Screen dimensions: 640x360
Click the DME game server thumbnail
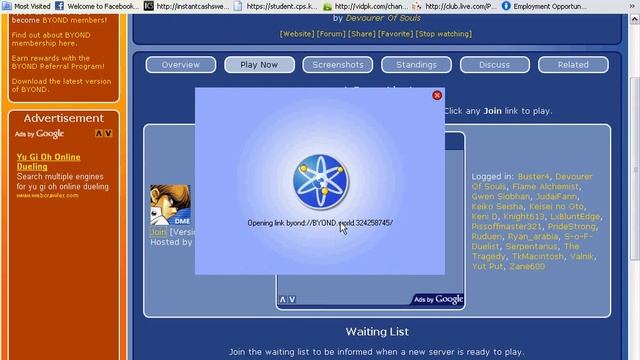pyautogui.click(x=171, y=205)
